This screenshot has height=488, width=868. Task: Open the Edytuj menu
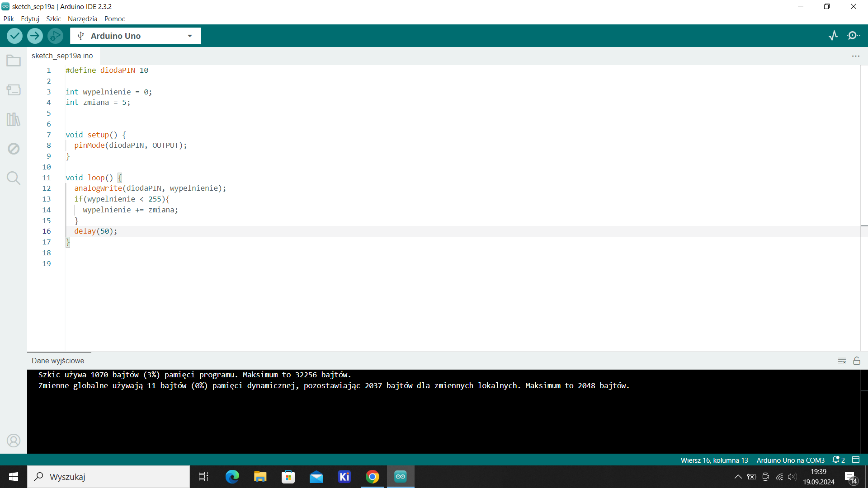(30, 19)
